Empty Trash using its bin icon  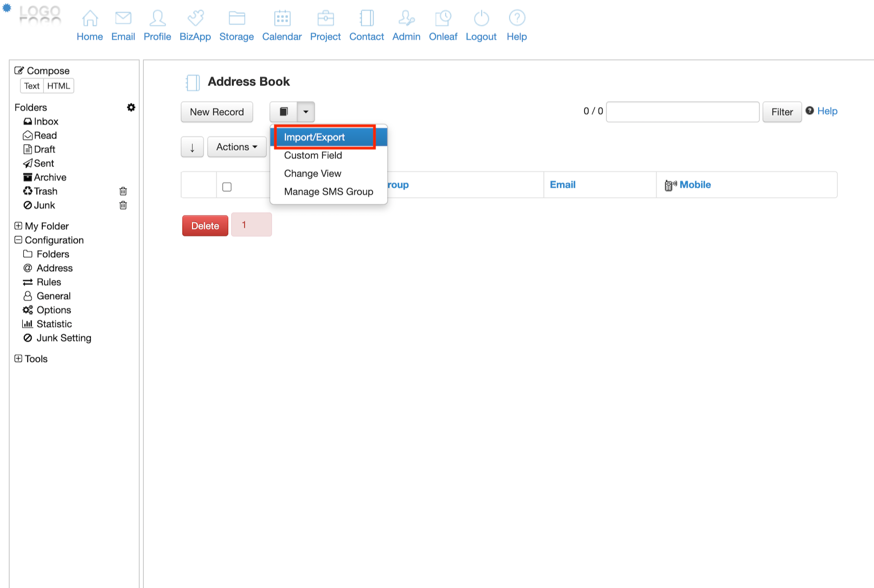click(x=123, y=191)
